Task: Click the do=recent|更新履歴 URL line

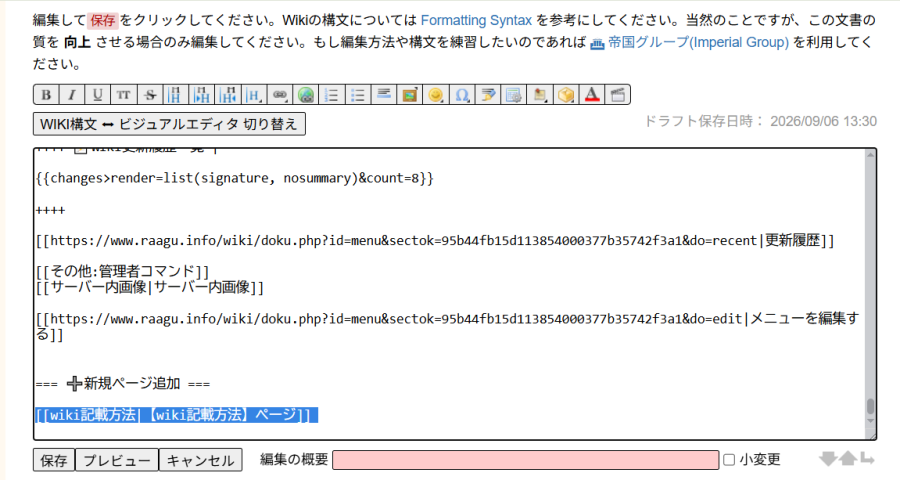Action: point(435,241)
